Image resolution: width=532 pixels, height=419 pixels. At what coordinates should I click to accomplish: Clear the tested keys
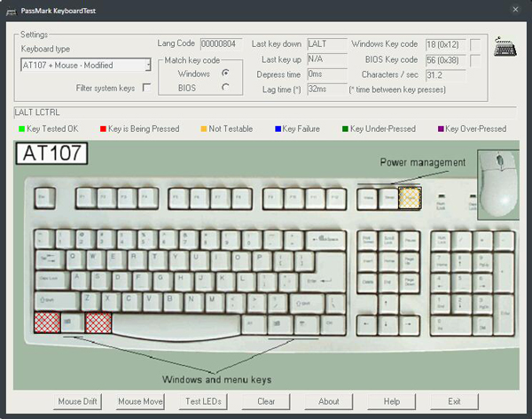(266, 401)
